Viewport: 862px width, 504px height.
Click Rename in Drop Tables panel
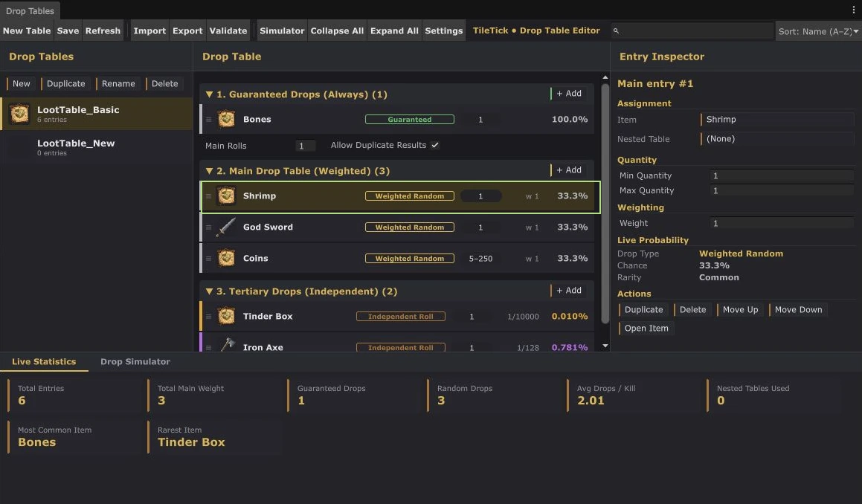pos(118,83)
